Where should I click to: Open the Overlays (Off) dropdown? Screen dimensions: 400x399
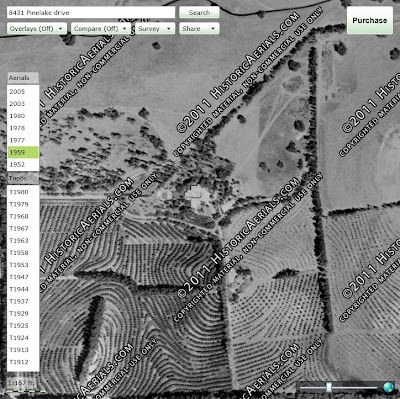click(x=37, y=29)
